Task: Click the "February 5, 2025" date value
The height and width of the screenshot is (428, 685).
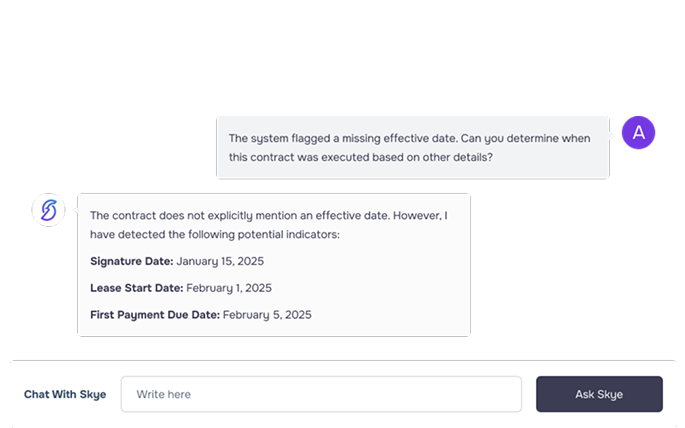Action: [x=267, y=314]
